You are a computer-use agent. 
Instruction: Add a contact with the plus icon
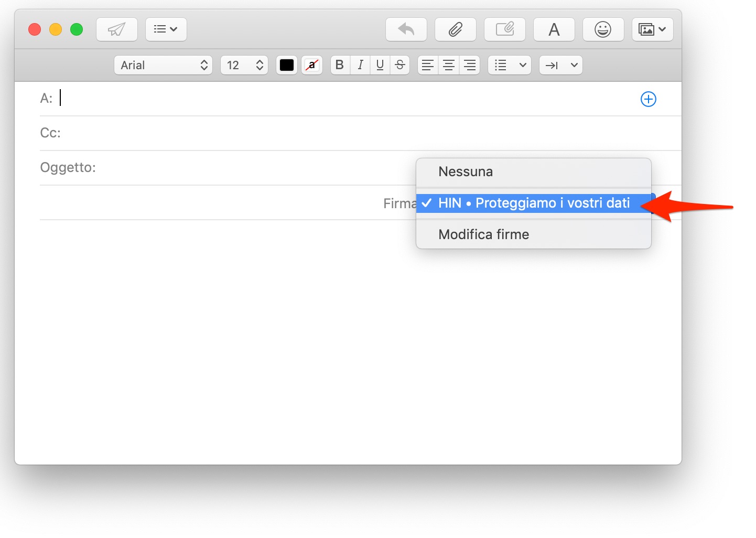click(649, 99)
